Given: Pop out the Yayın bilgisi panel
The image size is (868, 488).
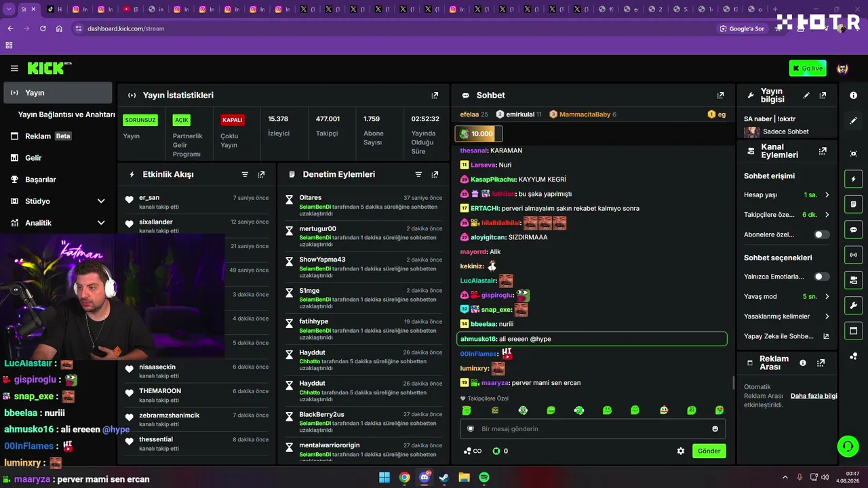Looking at the screenshot, I should [x=823, y=96].
